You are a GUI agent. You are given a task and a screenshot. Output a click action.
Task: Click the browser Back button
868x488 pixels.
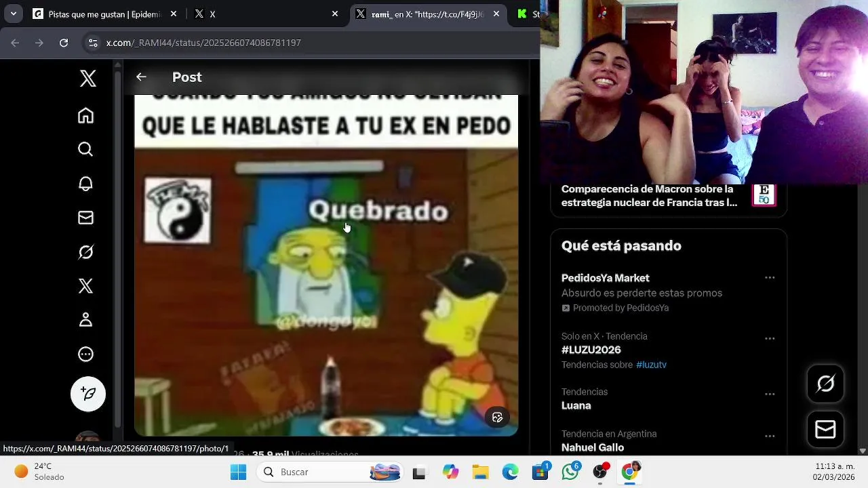pyautogui.click(x=15, y=43)
